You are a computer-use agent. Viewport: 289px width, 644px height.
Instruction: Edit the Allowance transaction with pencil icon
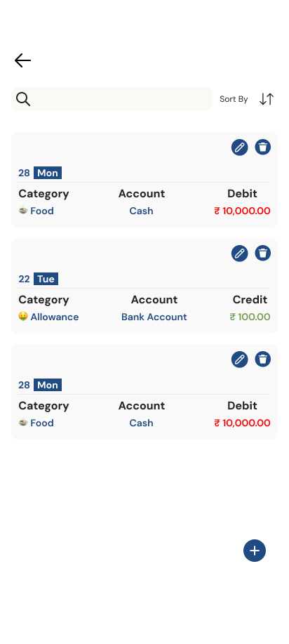coord(239,254)
